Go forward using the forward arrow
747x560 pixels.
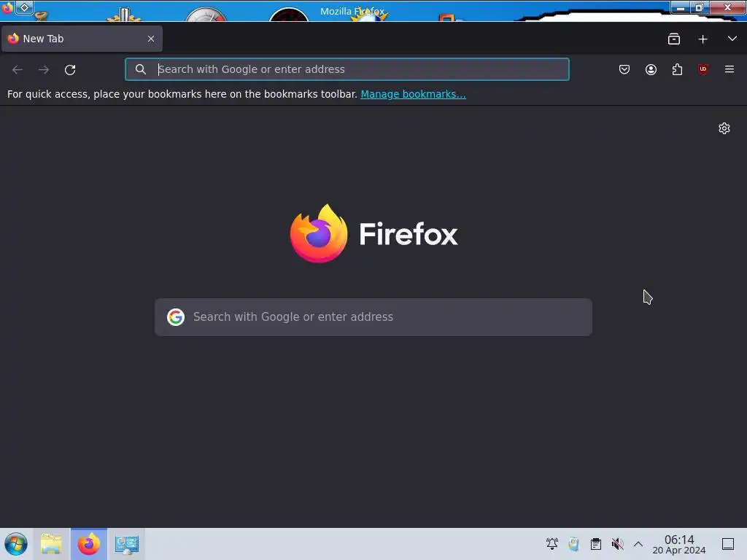tap(44, 70)
